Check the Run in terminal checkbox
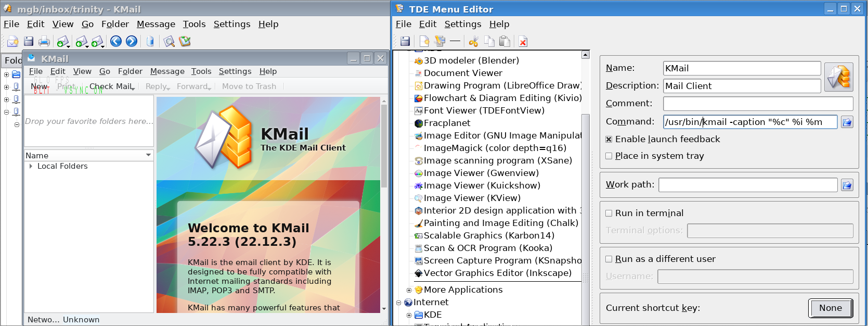868x326 pixels. (x=609, y=214)
